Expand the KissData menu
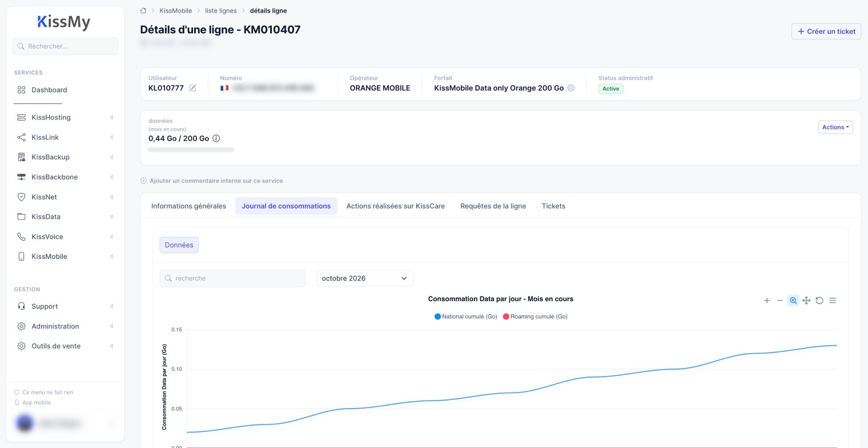 (65, 217)
